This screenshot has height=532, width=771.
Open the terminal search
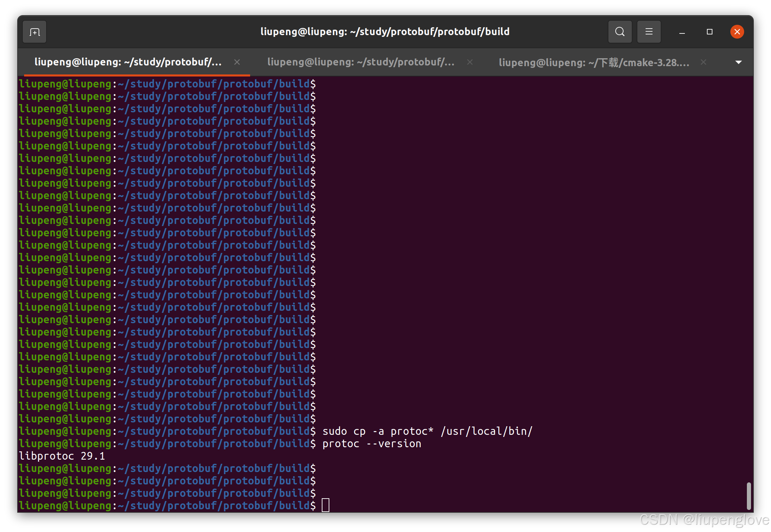(620, 32)
